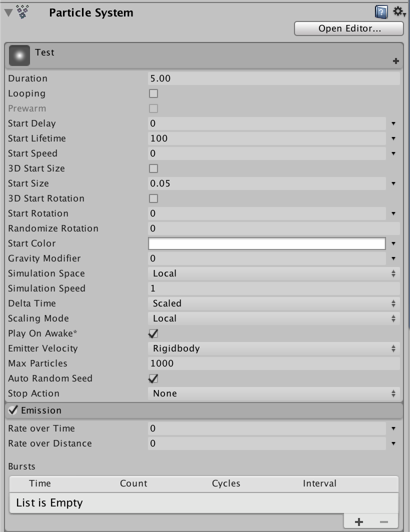The height and width of the screenshot is (532, 410).
Task: Open Start Color mode arrow
Action: click(393, 243)
